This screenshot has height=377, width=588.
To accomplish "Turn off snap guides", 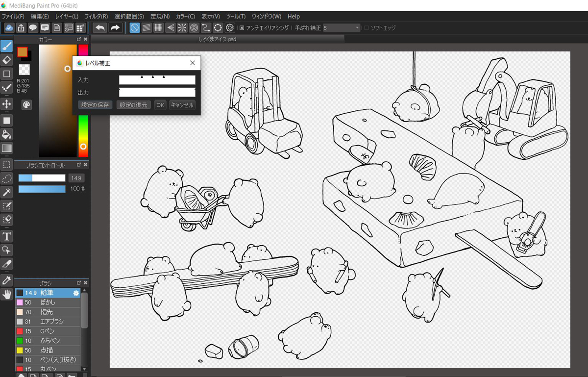I will point(134,28).
